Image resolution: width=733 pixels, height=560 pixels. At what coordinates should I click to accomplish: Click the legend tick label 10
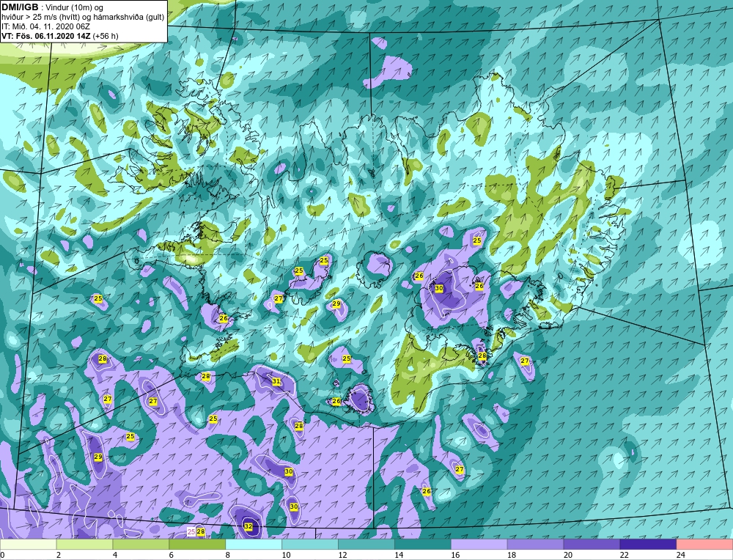(286, 555)
